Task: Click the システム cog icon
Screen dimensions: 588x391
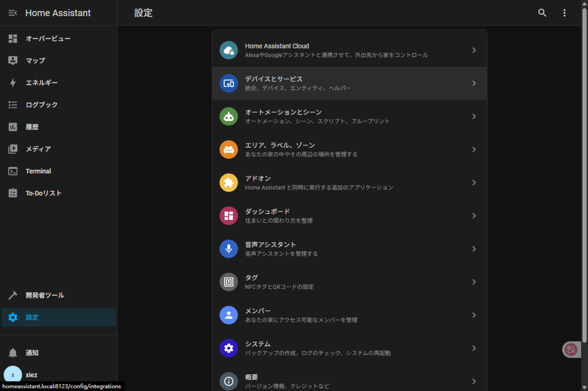Action: pyautogui.click(x=229, y=348)
